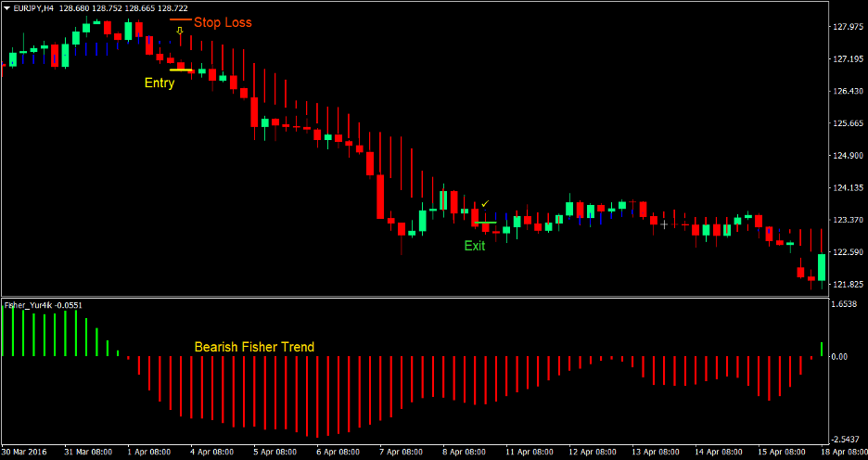Click the 13 Apr 08:00 time label
The height and width of the screenshot is (460, 868).
[x=656, y=451]
